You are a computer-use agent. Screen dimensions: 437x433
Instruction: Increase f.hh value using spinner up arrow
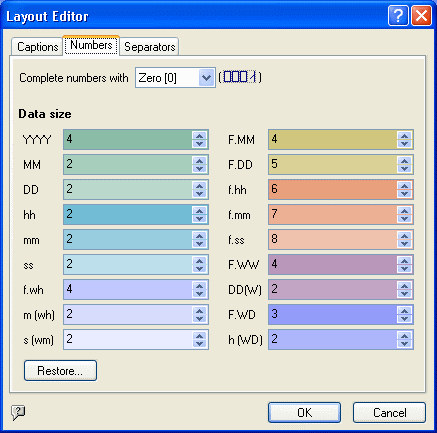[x=405, y=186]
